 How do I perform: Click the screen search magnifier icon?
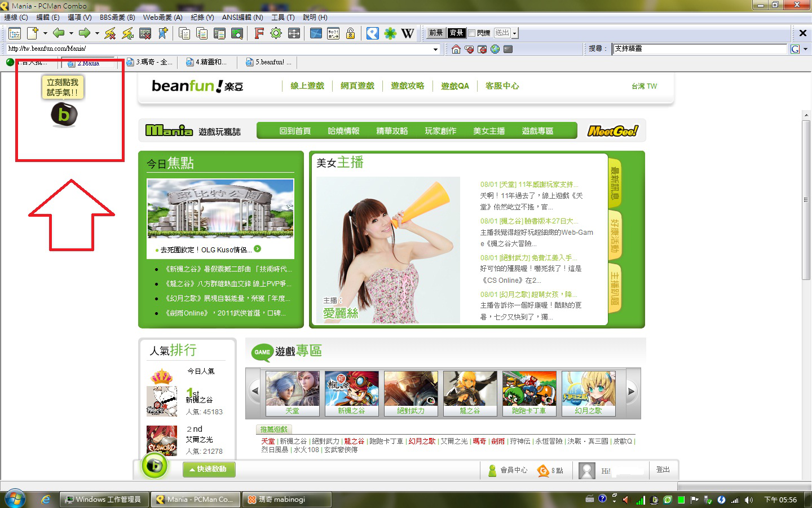[x=237, y=33]
